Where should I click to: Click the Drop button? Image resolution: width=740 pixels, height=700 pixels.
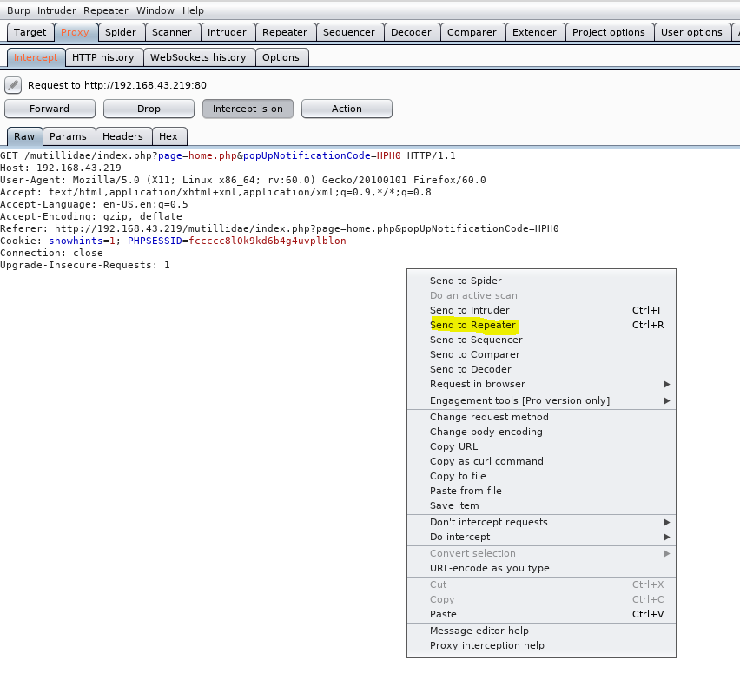pyautogui.click(x=148, y=109)
